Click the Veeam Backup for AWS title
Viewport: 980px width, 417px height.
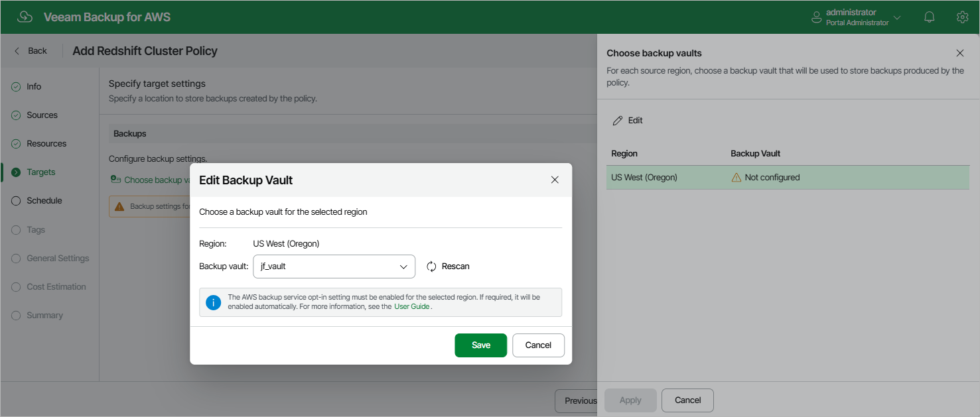[x=107, y=17]
